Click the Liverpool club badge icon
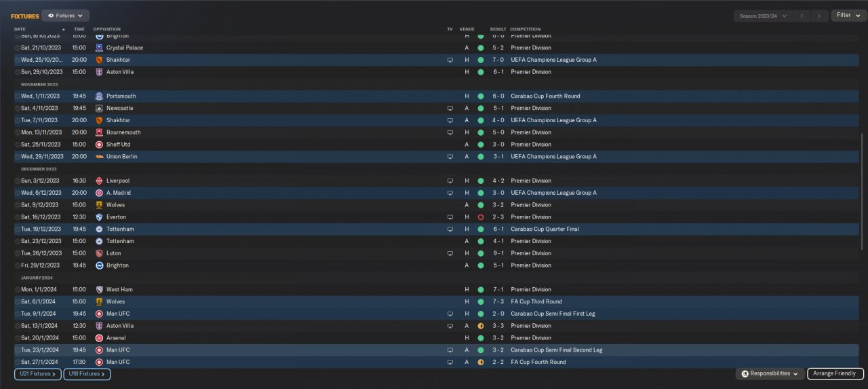868x389 pixels. click(99, 181)
